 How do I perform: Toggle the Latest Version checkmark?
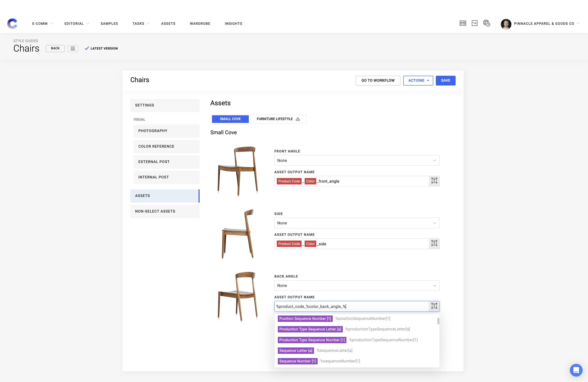pos(87,48)
